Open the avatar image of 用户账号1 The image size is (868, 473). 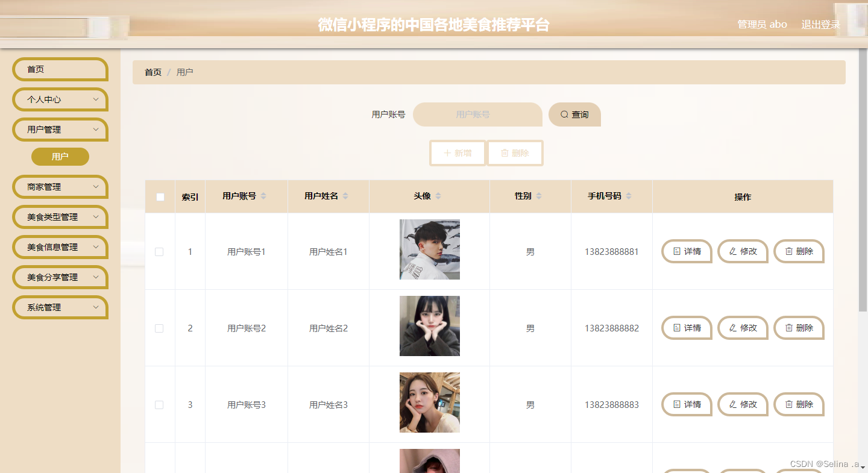430,249
